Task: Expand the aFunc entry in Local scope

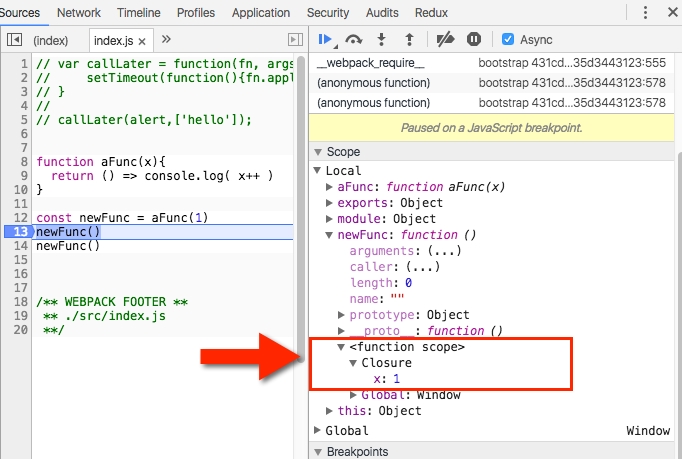Action: [330, 187]
